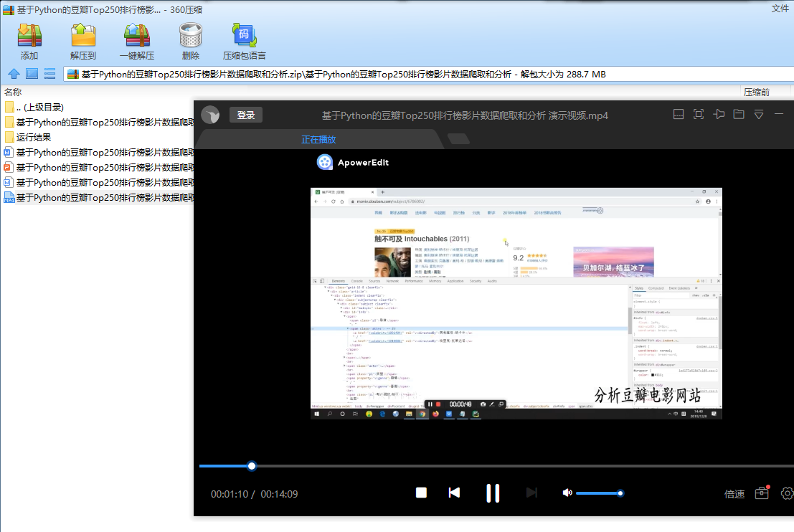The image size is (794, 532).
Task: Click the player bird logo icon
Action: click(210, 115)
